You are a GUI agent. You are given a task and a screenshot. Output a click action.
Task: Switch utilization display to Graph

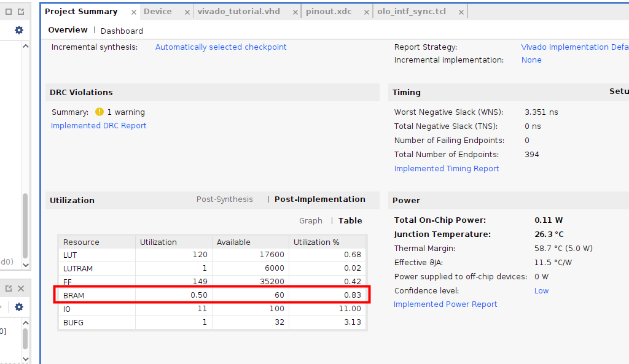click(x=310, y=221)
